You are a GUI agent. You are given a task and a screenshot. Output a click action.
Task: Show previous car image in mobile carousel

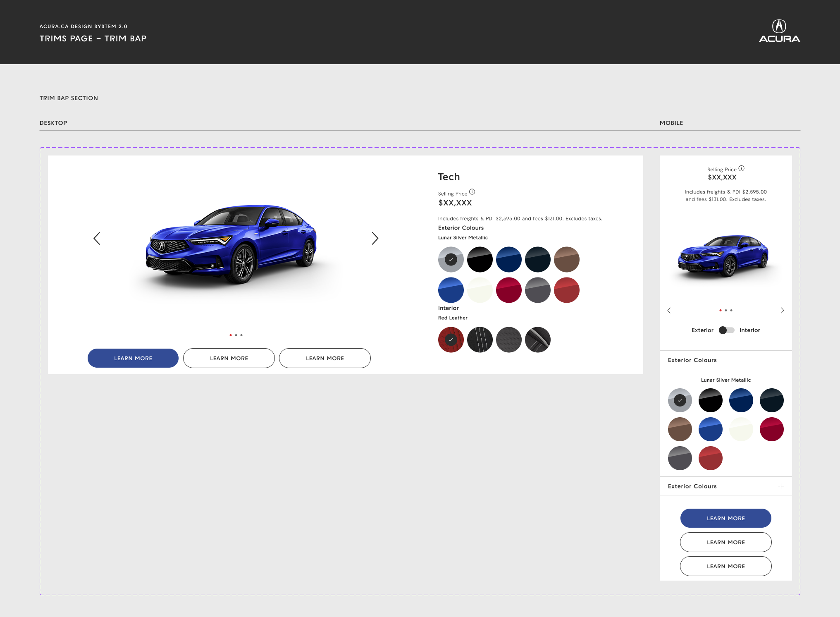click(669, 310)
